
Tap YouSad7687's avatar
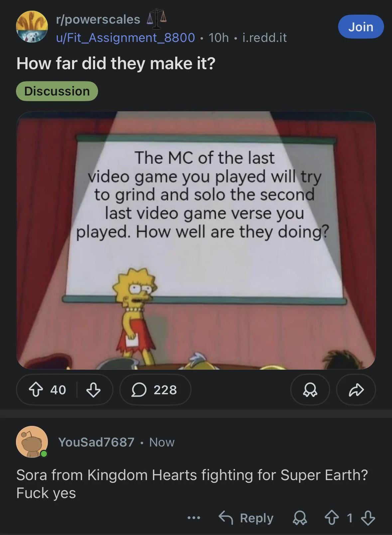32,442
